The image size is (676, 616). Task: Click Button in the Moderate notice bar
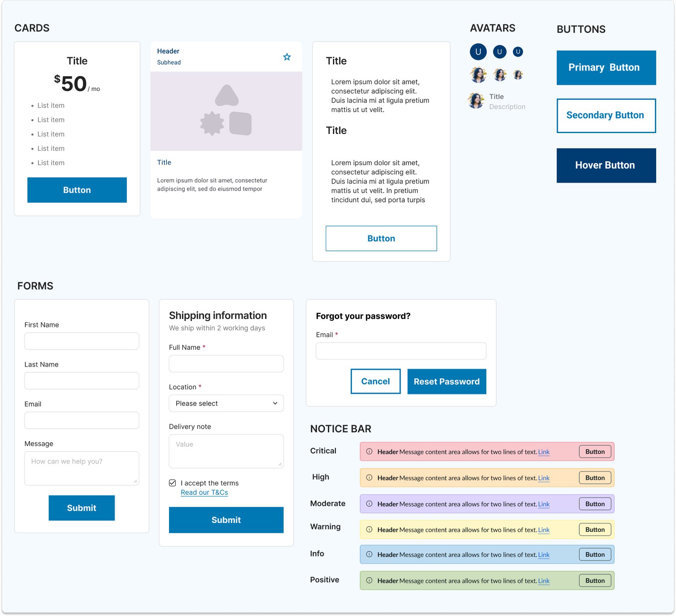click(595, 504)
